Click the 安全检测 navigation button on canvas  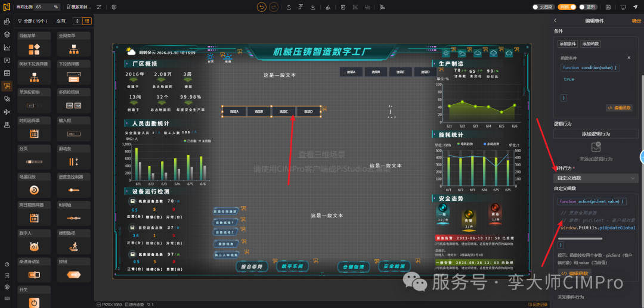(x=394, y=266)
